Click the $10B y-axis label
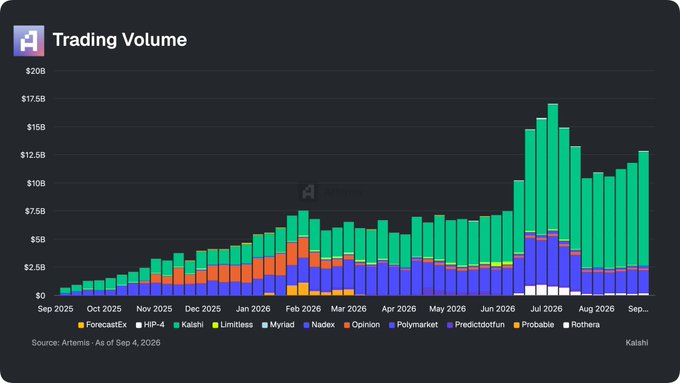 coord(36,183)
